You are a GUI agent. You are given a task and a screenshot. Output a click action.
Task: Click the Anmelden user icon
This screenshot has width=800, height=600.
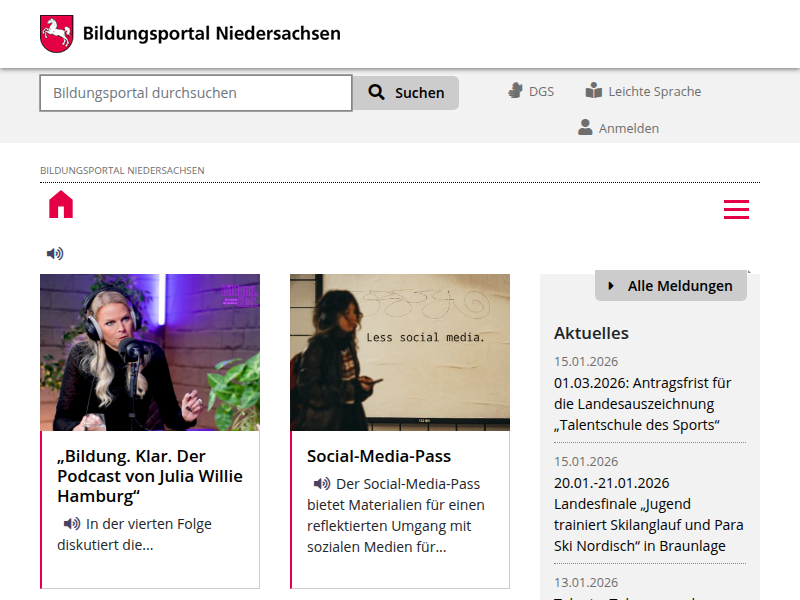pyautogui.click(x=585, y=128)
